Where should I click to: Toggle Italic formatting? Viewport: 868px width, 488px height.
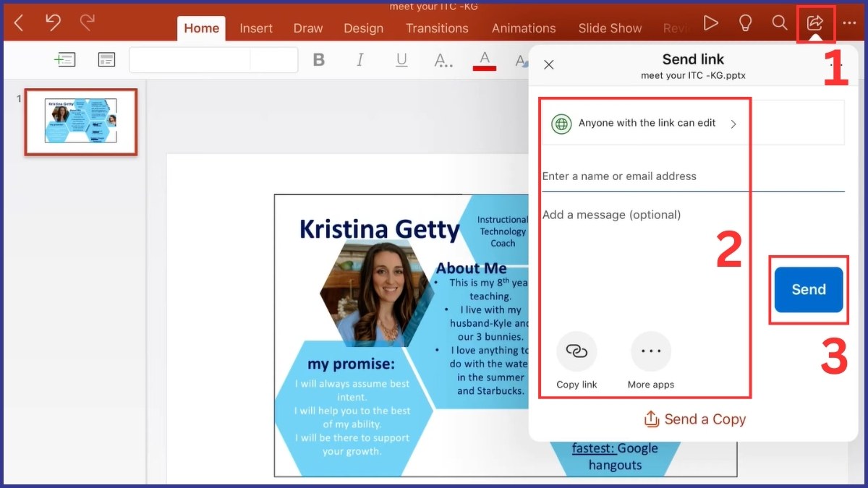coord(360,61)
